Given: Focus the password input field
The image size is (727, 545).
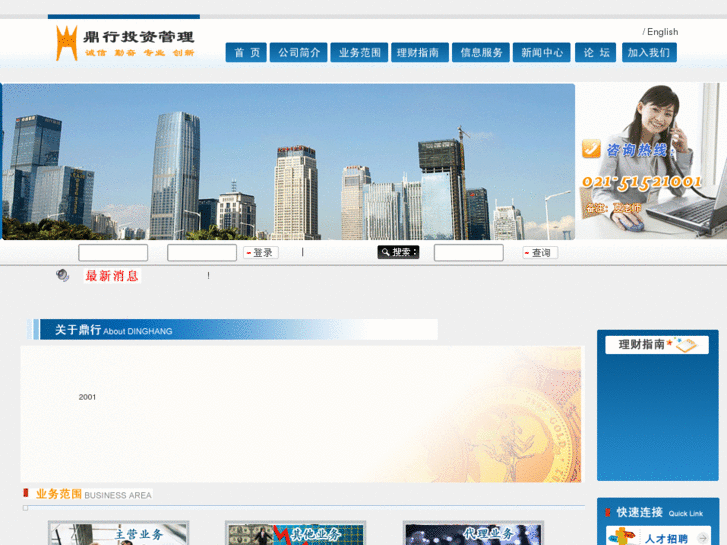Looking at the screenshot, I should pos(202,253).
